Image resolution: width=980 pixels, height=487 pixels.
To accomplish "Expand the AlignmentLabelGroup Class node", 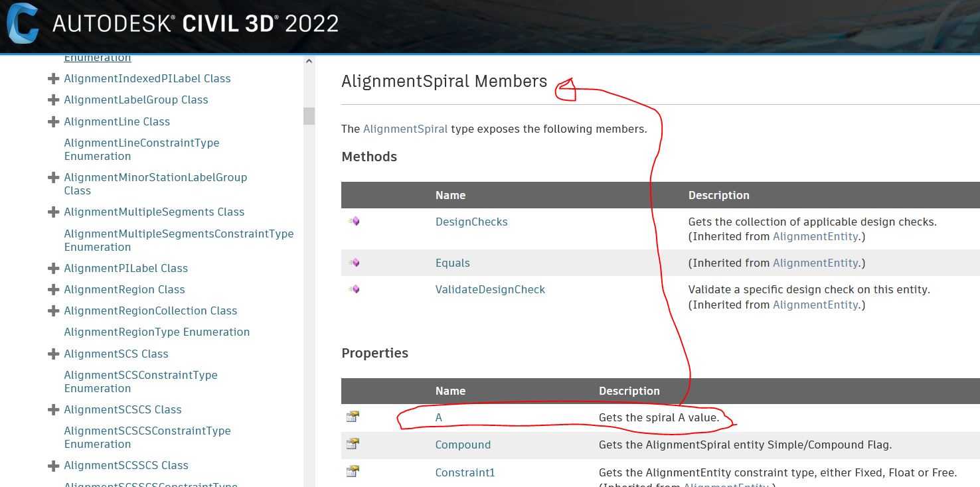I will pyautogui.click(x=53, y=100).
